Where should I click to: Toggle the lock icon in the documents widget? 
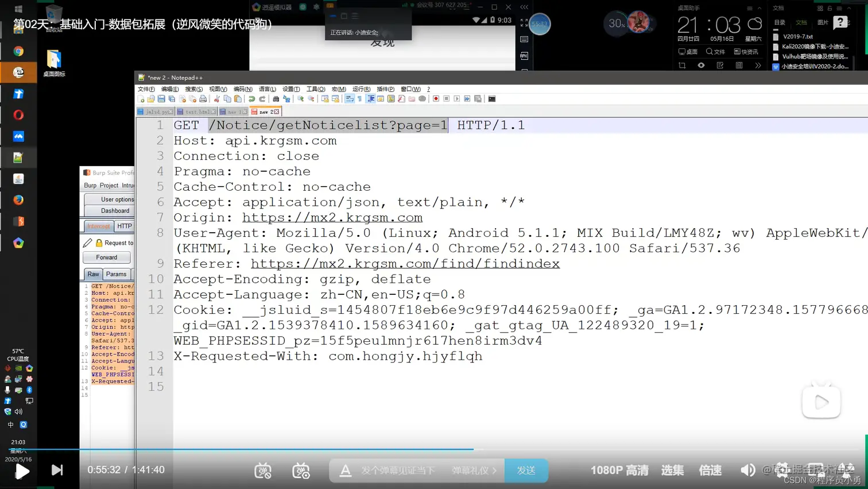tap(830, 8)
